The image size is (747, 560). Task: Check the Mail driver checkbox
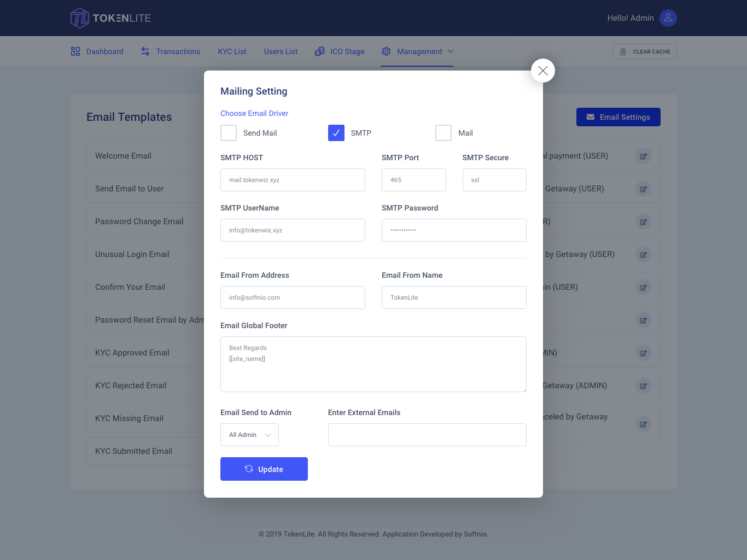(x=443, y=132)
